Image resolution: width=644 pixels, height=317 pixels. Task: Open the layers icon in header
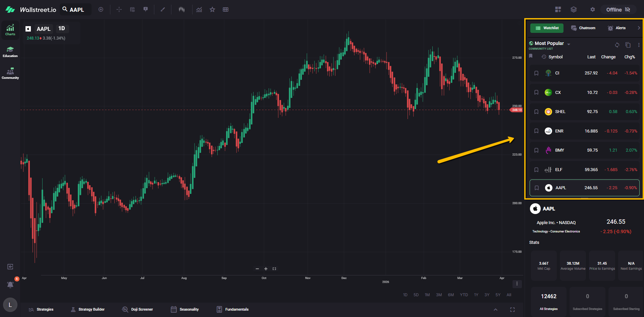(574, 10)
